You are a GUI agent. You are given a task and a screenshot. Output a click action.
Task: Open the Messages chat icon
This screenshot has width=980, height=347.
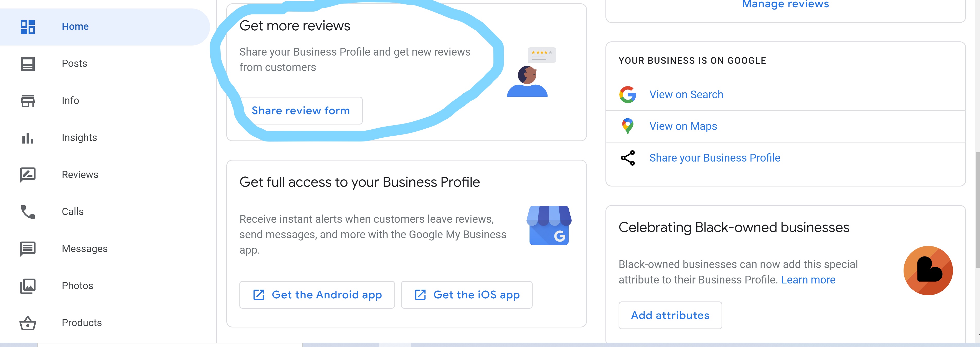[x=28, y=249]
